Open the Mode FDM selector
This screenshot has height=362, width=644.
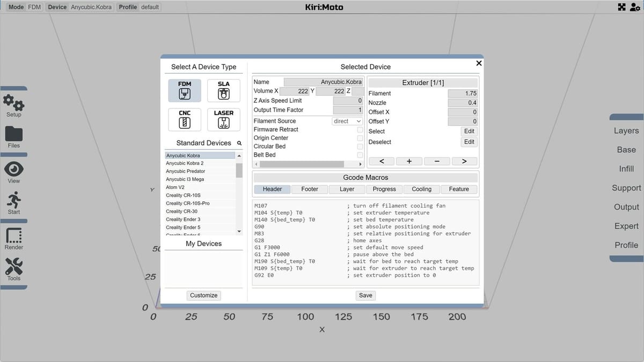25,7
